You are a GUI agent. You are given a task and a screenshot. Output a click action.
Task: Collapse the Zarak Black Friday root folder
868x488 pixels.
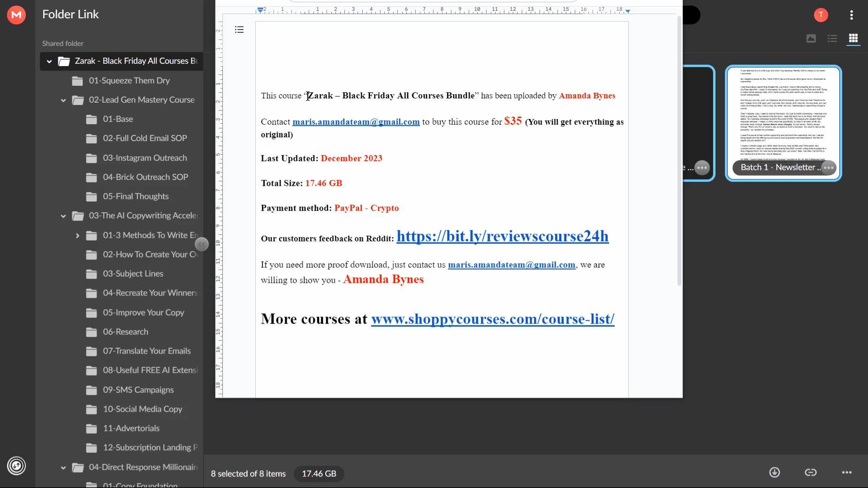tap(49, 61)
